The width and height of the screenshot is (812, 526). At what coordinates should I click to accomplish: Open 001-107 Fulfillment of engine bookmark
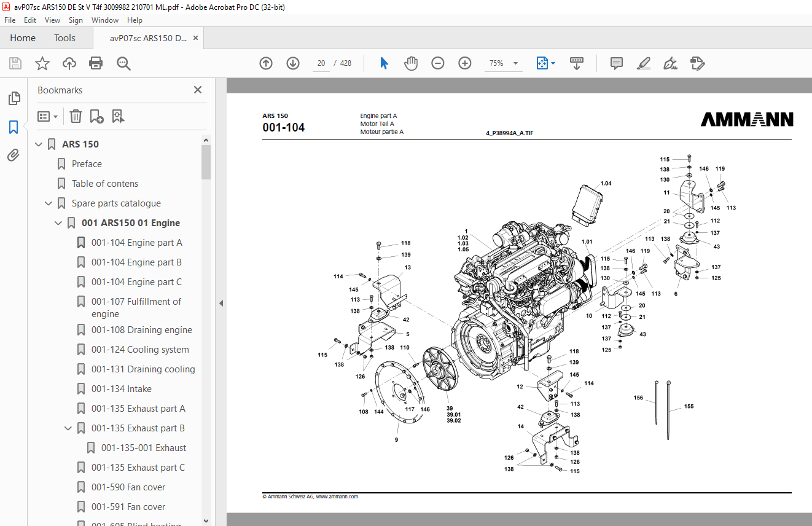pos(136,308)
